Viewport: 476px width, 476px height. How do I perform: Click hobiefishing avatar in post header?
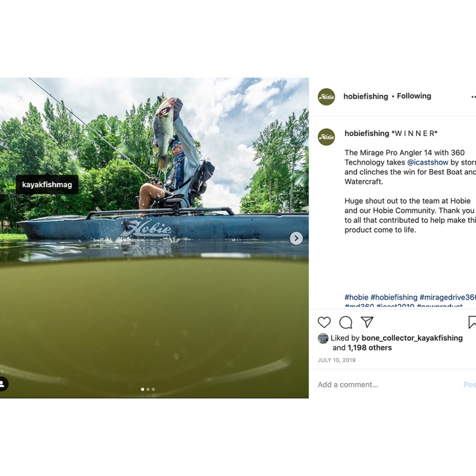tap(326, 97)
